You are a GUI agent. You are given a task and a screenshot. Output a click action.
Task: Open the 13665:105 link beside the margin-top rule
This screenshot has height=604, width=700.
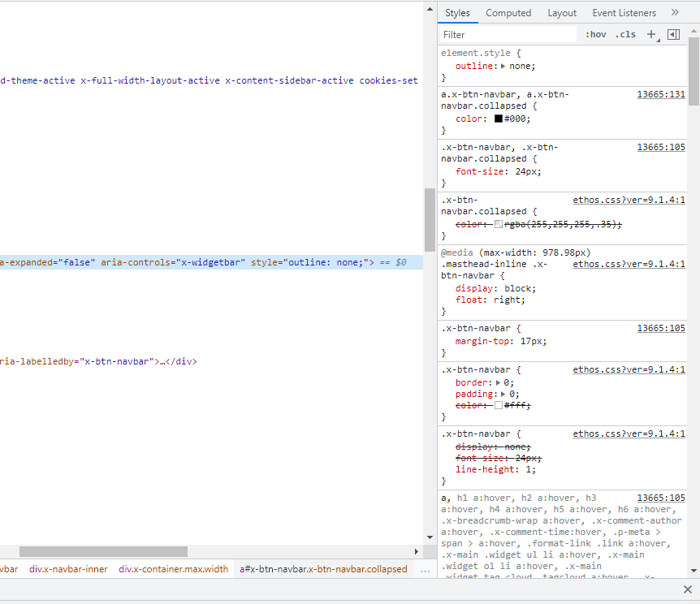[661, 328]
